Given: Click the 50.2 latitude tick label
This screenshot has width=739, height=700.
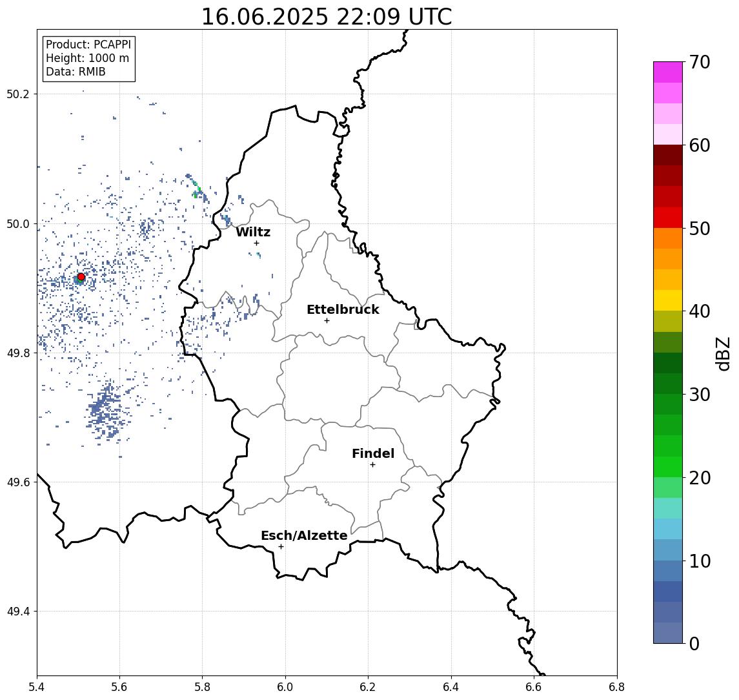Looking at the screenshot, I should click(17, 94).
